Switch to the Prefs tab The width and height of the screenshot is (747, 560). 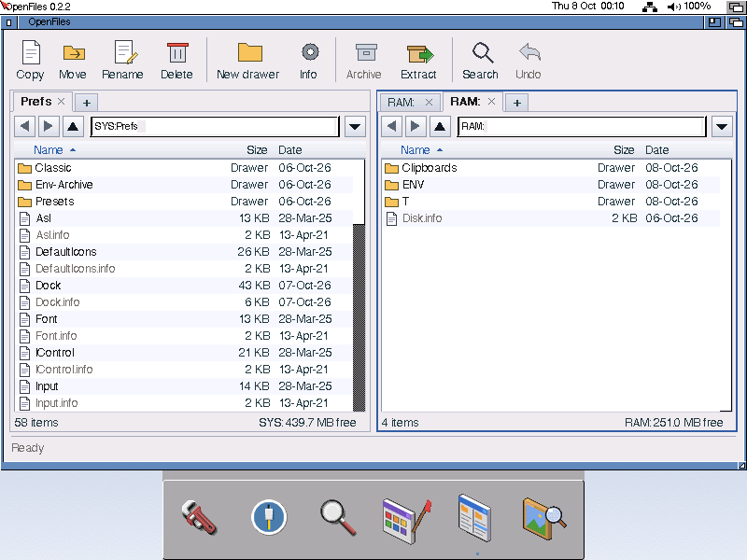[x=36, y=102]
